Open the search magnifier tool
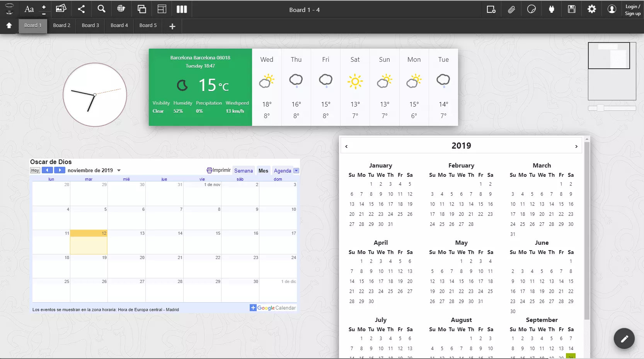 click(x=101, y=9)
